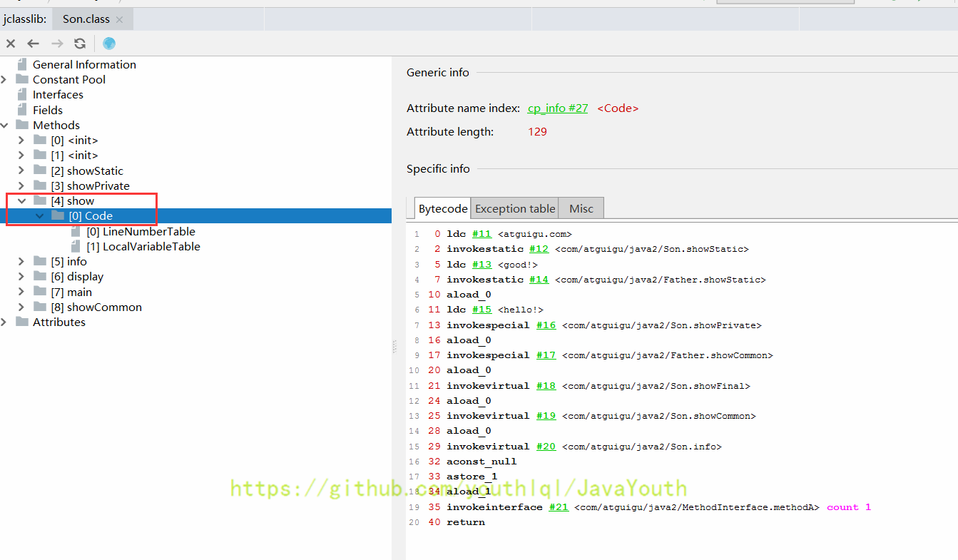Screen dimensions: 958x560
Task: Open the cp_info #27 link
Action: 557,108
